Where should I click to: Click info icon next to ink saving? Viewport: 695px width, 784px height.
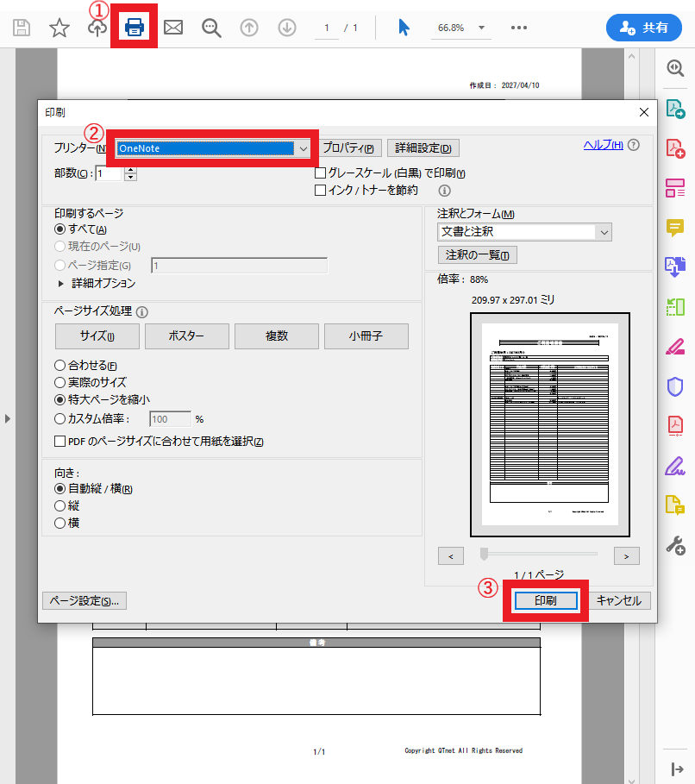click(444, 191)
